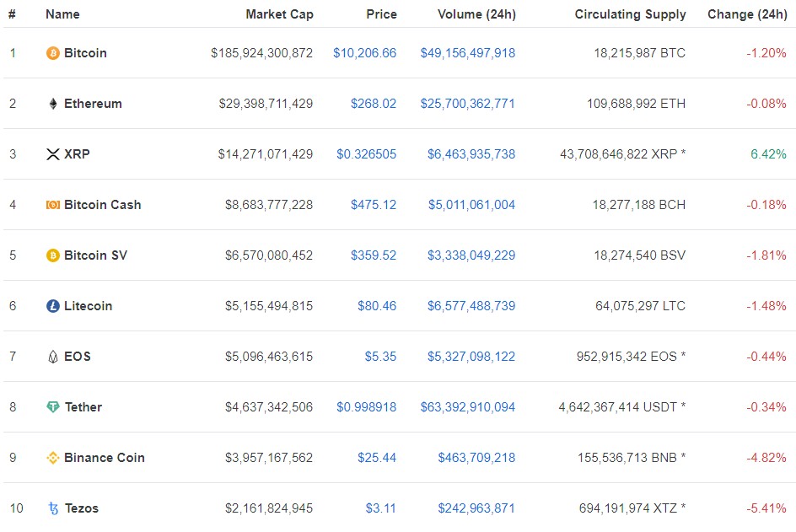Open XRP price link $0.326505
Viewport: 796px width, 532px height.
click(367, 154)
